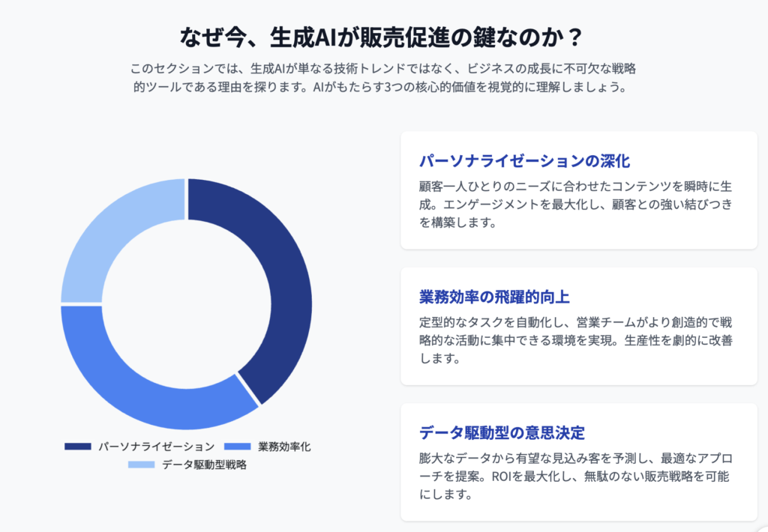Click the main title なぜ今、生成AIが販売促進の鍵なのか？
The height and width of the screenshot is (532, 768).
pyautogui.click(x=382, y=37)
